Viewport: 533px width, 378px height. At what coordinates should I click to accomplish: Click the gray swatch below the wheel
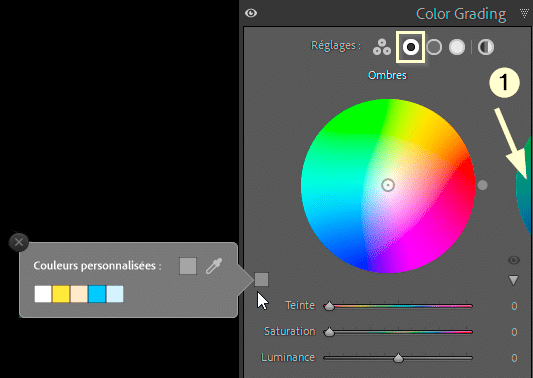point(261,279)
